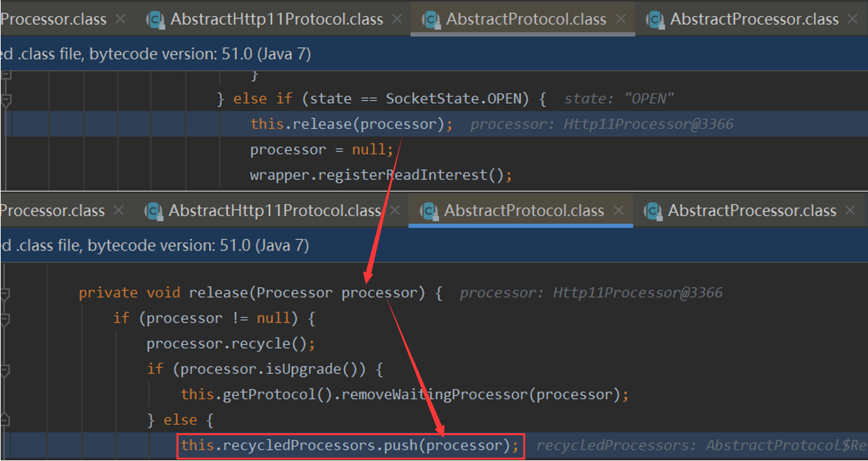This screenshot has height=461, width=868.
Task: Collapse the 'if (processor != null)' block
Action: tap(6, 319)
